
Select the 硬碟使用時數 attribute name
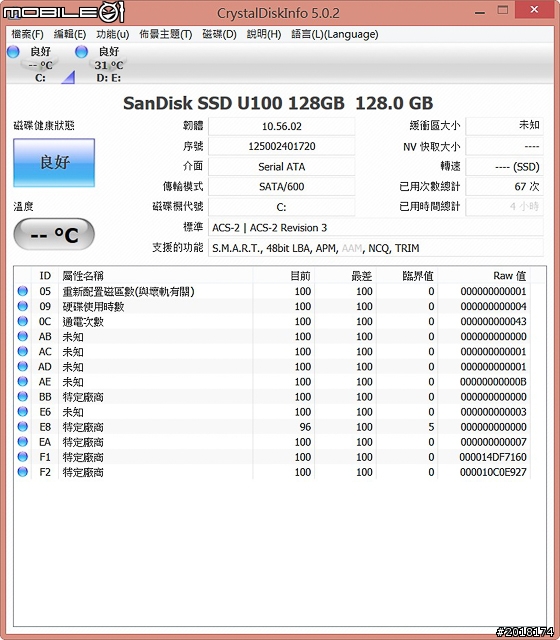(x=93, y=307)
